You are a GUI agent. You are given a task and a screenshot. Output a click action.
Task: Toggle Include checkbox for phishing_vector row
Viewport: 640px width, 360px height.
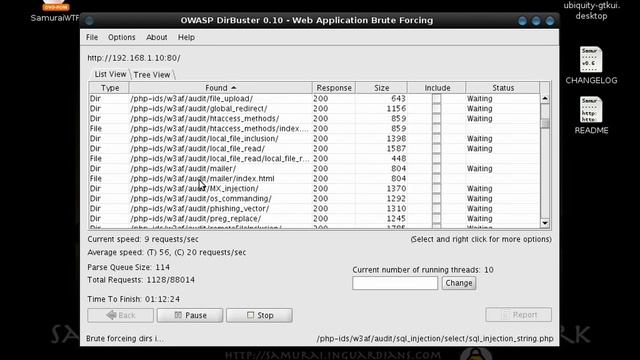[x=437, y=209]
